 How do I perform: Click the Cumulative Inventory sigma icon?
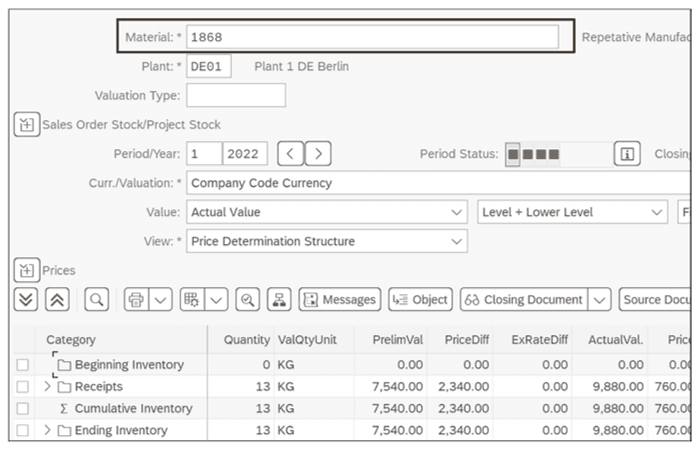(64, 408)
